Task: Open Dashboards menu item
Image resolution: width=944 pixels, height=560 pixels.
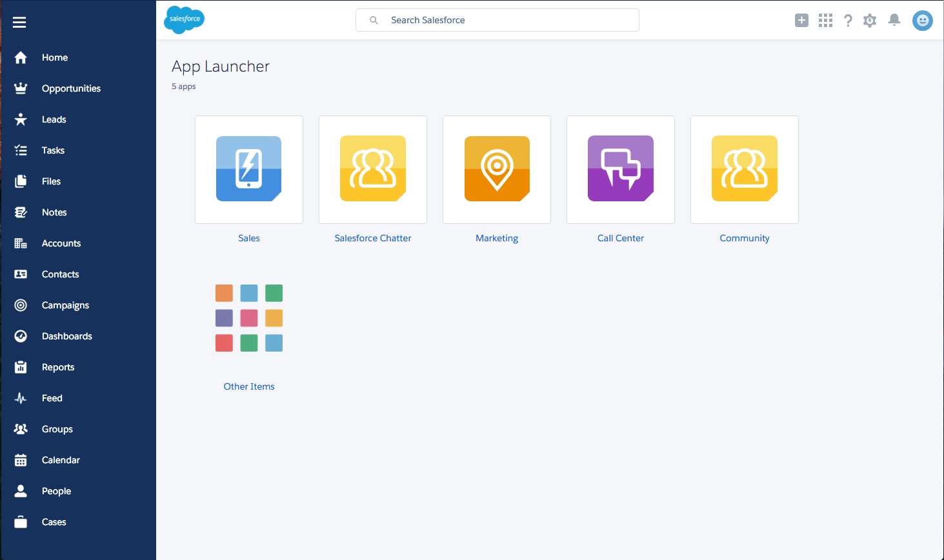Action: (67, 336)
